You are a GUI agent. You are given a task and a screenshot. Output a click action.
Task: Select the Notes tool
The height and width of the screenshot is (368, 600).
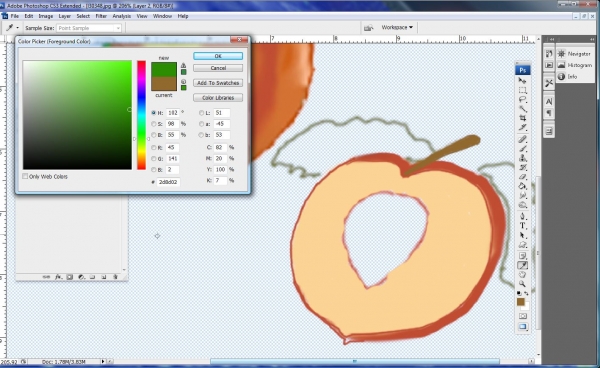pos(522,256)
